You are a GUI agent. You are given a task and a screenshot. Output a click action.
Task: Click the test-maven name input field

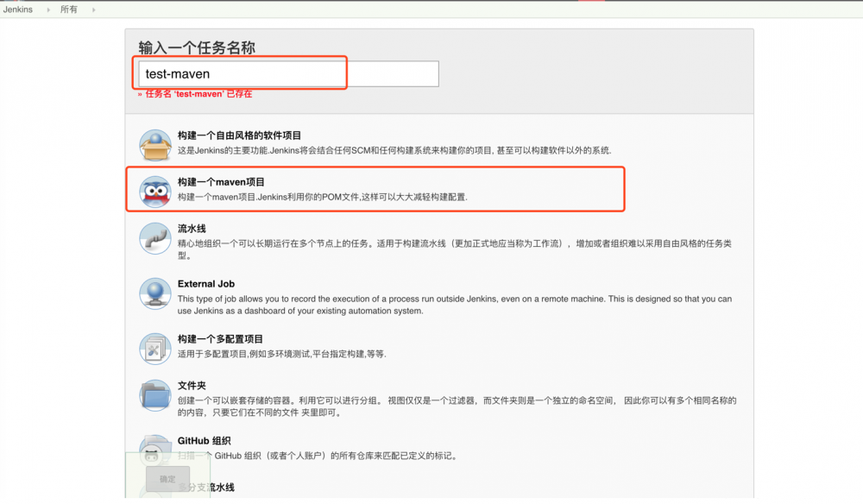[x=240, y=72]
